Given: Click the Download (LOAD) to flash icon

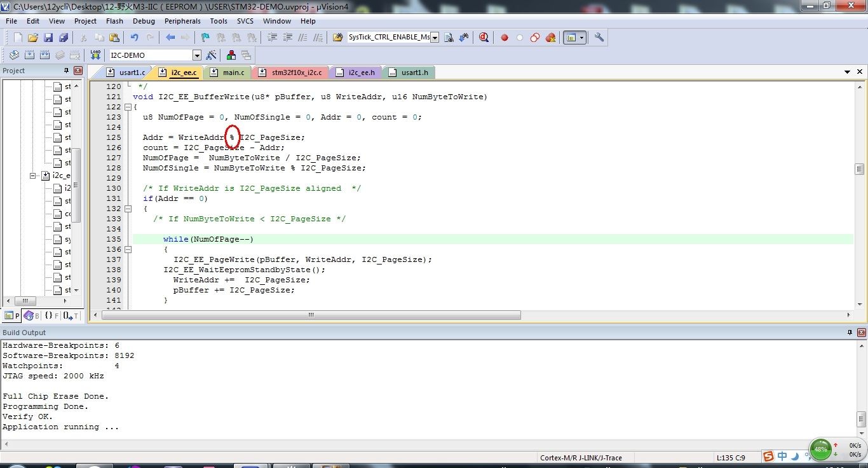Looking at the screenshot, I should (95, 55).
